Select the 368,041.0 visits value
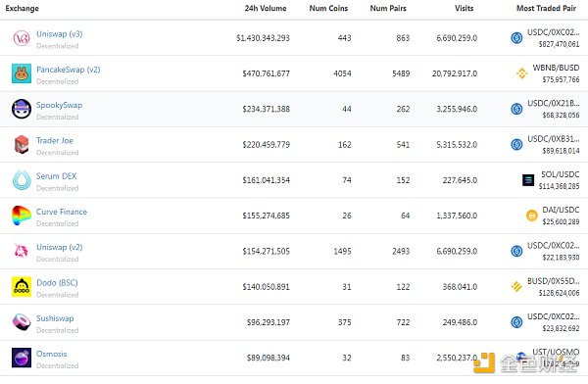588x384 pixels. (460, 287)
